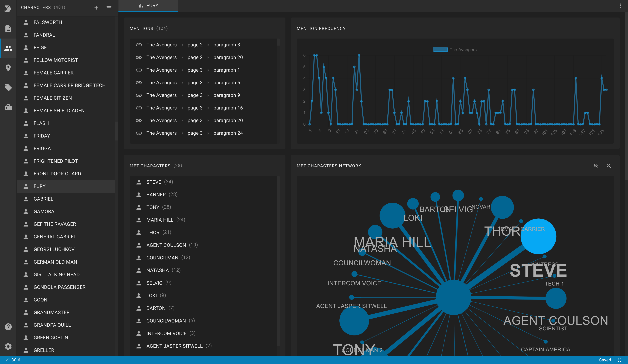Zoom out on the characters network
The width and height of the screenshot is (628, 364).
click(x=609, y=166)
